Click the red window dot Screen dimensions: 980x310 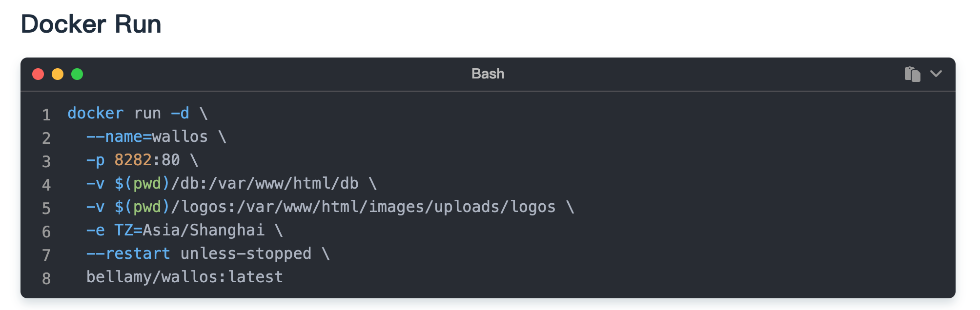click(38, 74)
